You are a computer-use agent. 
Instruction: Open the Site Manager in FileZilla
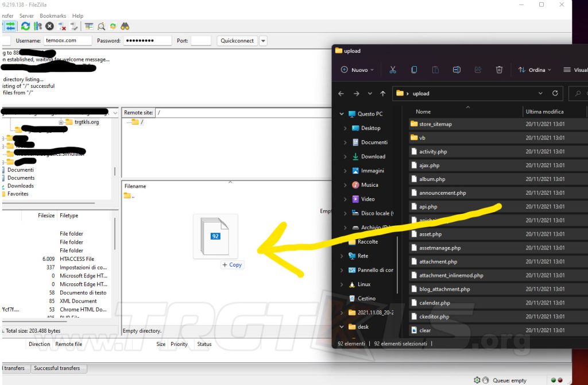click(x=9, y=26)
